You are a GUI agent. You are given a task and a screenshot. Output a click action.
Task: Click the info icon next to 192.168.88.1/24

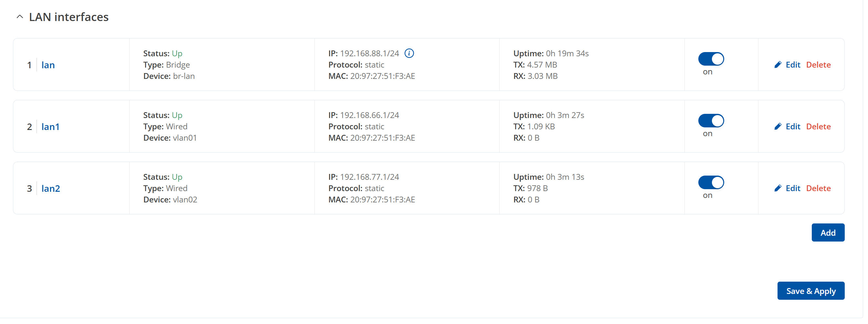click(409, 53)
